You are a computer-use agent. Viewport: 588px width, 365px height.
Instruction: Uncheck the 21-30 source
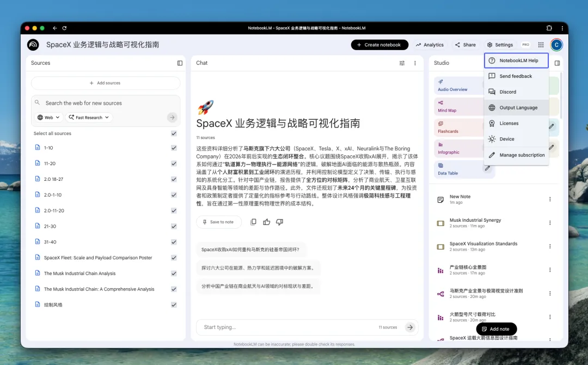click(174, 226)
